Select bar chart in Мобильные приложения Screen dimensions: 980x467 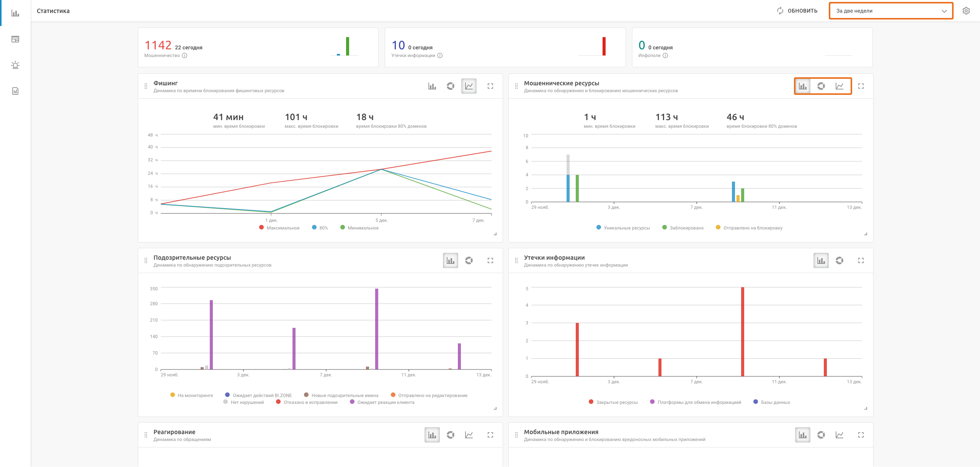click(803, 435)
